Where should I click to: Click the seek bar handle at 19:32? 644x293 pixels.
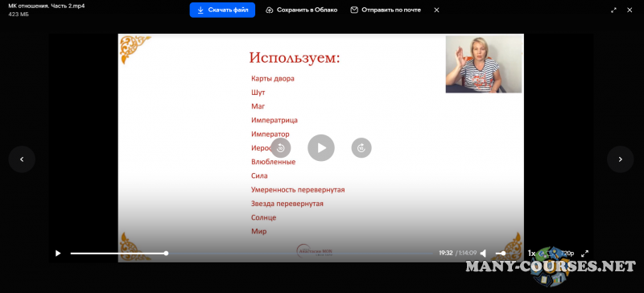(166, 253)
